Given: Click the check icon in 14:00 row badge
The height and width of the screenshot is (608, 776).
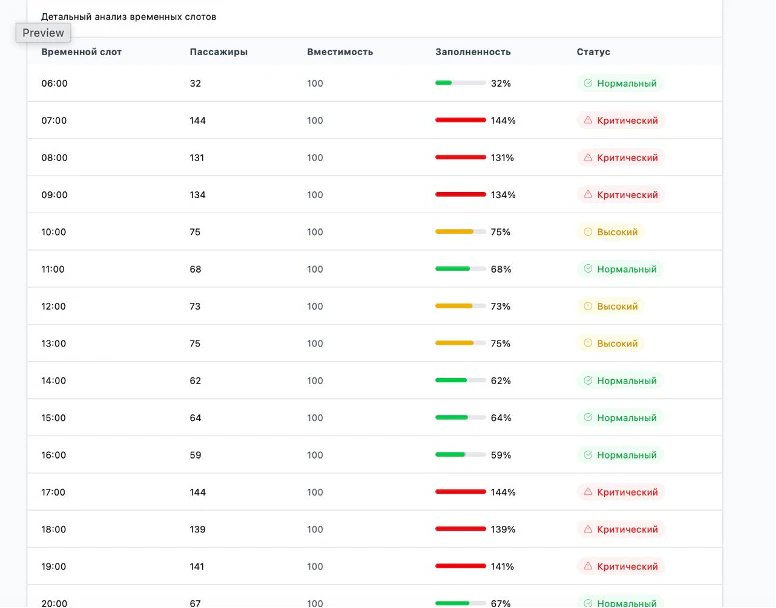Looking at the screenshot, I should (x=587, y=380).
